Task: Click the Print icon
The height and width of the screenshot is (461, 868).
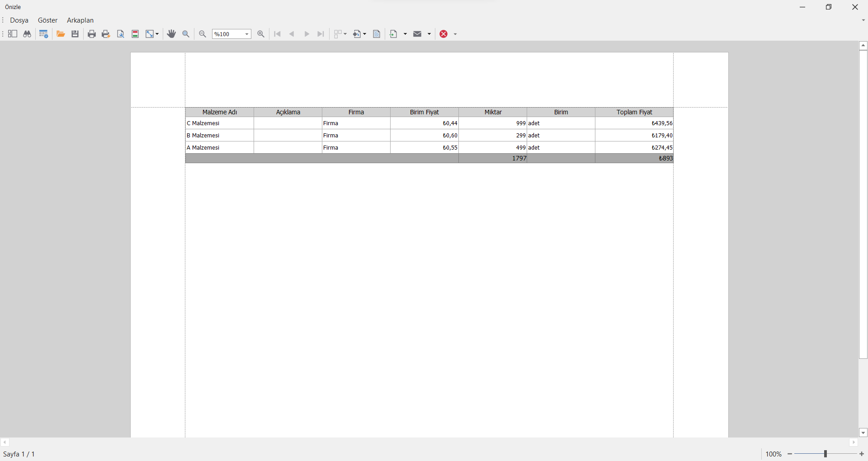Action: tap(92, 34)
